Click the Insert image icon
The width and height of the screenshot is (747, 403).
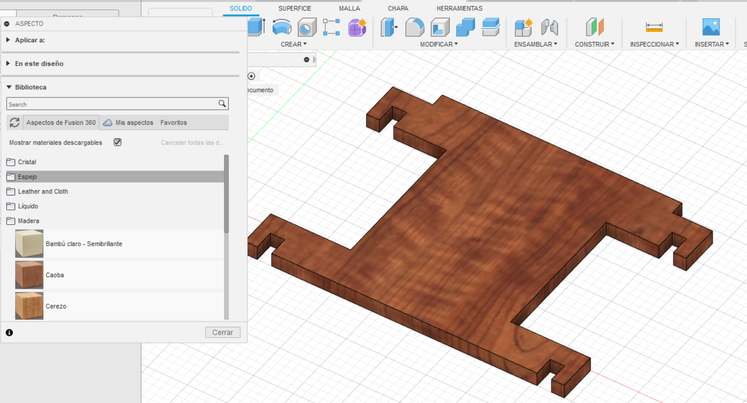pyautogui.click(x=710, y=27)
